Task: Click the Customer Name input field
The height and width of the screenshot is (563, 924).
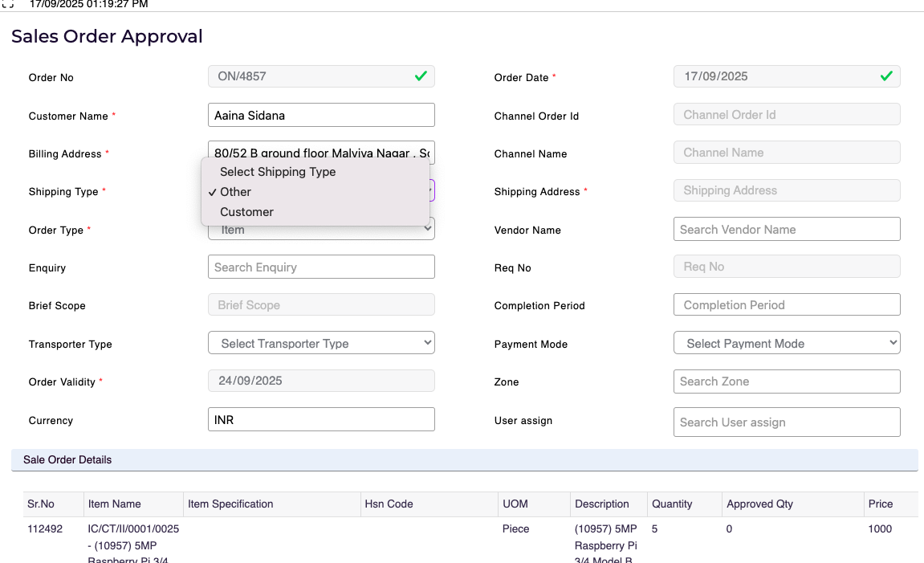Action: coord(321,115)
